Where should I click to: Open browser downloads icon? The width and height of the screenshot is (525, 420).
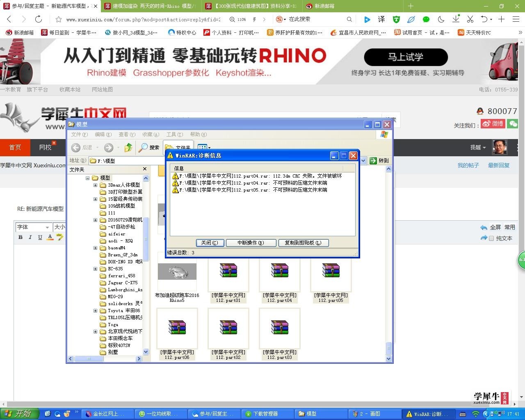click(x=456, y=19)
